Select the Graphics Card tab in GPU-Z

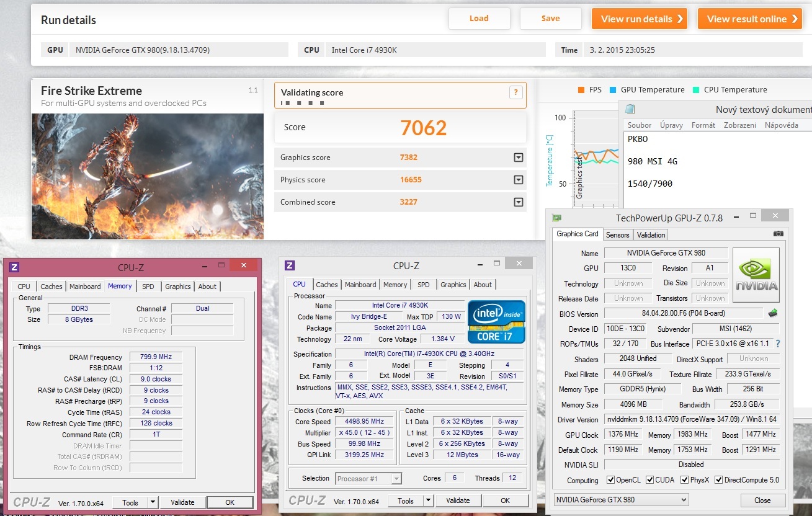578,234
